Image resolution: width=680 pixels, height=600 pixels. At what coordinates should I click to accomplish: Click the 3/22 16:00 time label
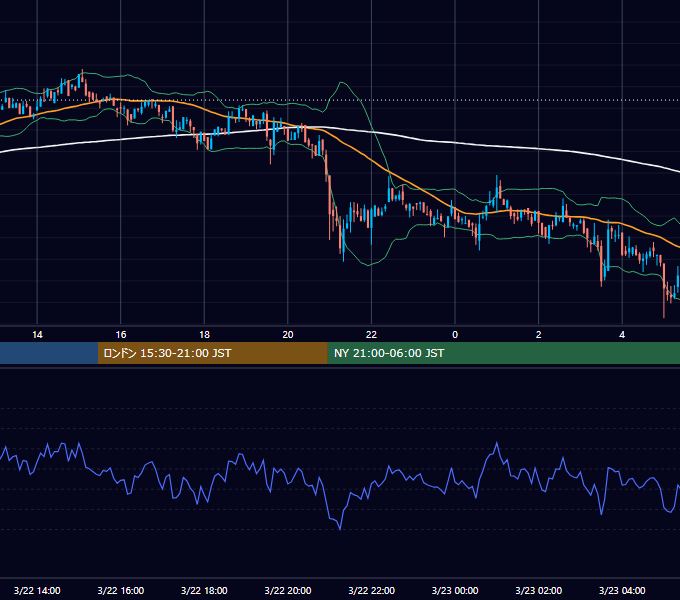click(x=121, y=590)
